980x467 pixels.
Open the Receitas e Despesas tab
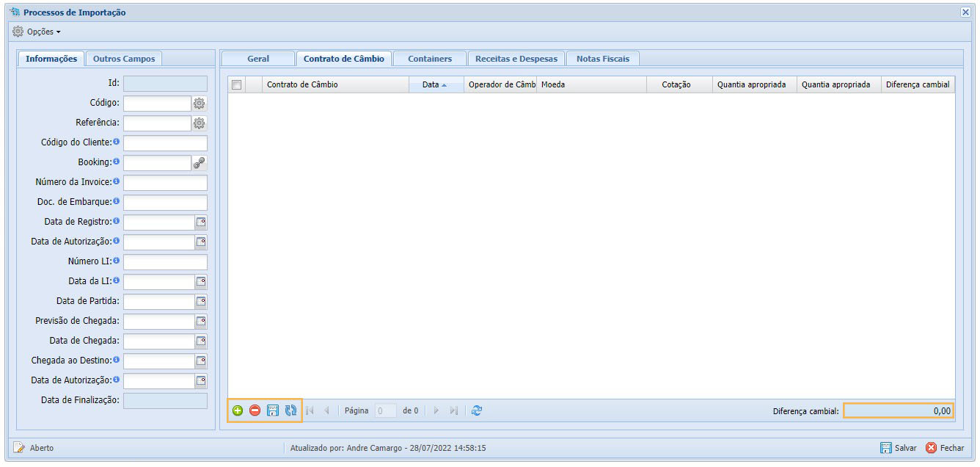516,59
